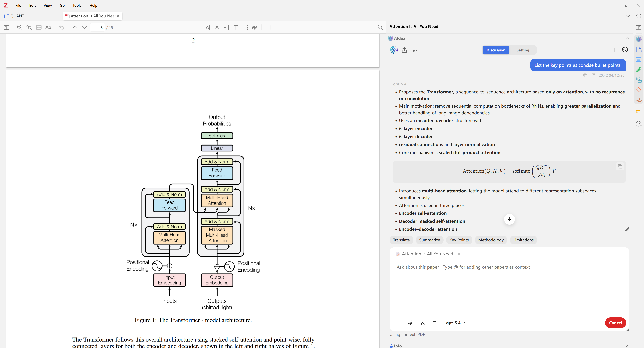This screenshot has width=644, height=348.
Task: Click the Aldea brain logo icon
Action: coord(393,50)
